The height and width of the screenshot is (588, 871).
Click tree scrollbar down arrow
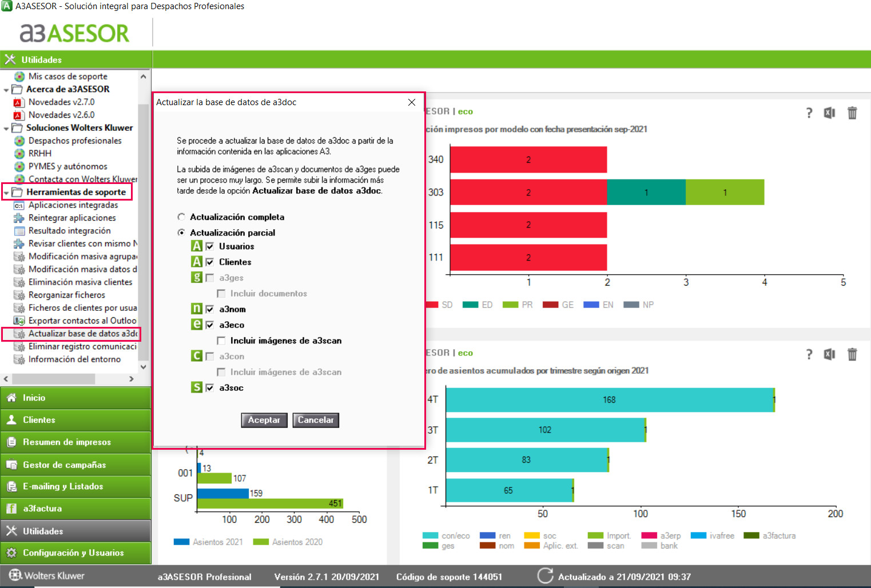click(x=144, y=367)
